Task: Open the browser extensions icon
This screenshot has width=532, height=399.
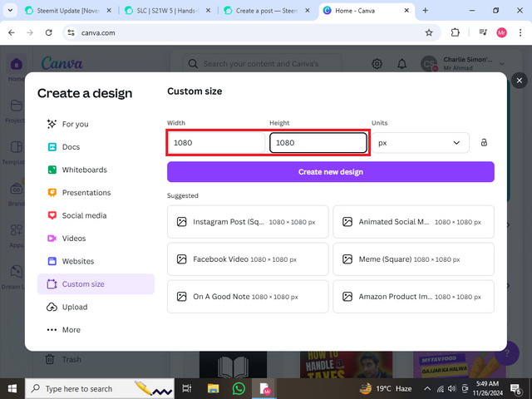Action: tap(455, 32)
